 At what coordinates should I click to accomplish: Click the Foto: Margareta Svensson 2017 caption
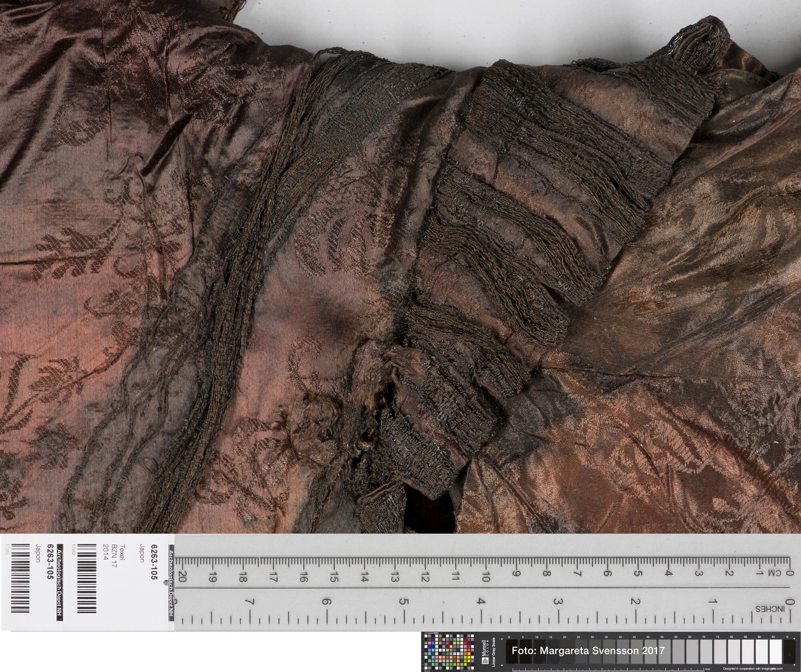588,650
